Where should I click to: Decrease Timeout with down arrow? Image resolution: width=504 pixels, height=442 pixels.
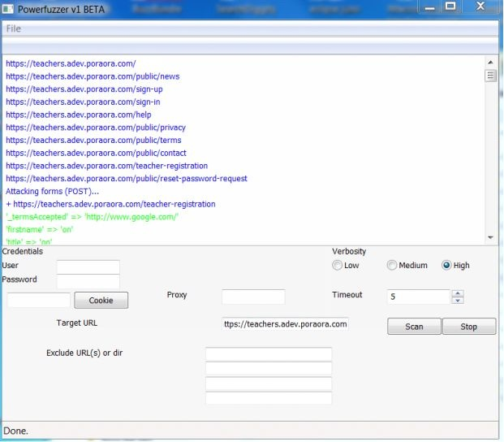pyautogui.click(x=458, y=301)
